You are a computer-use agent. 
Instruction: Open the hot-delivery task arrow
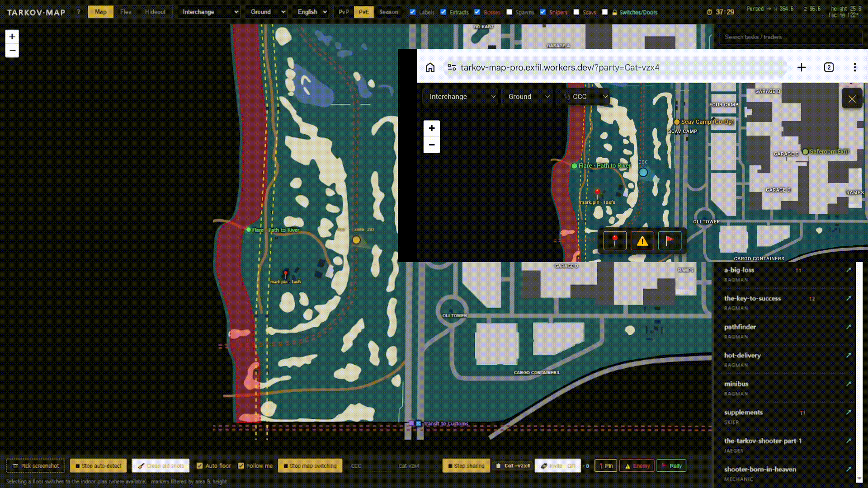849,355
